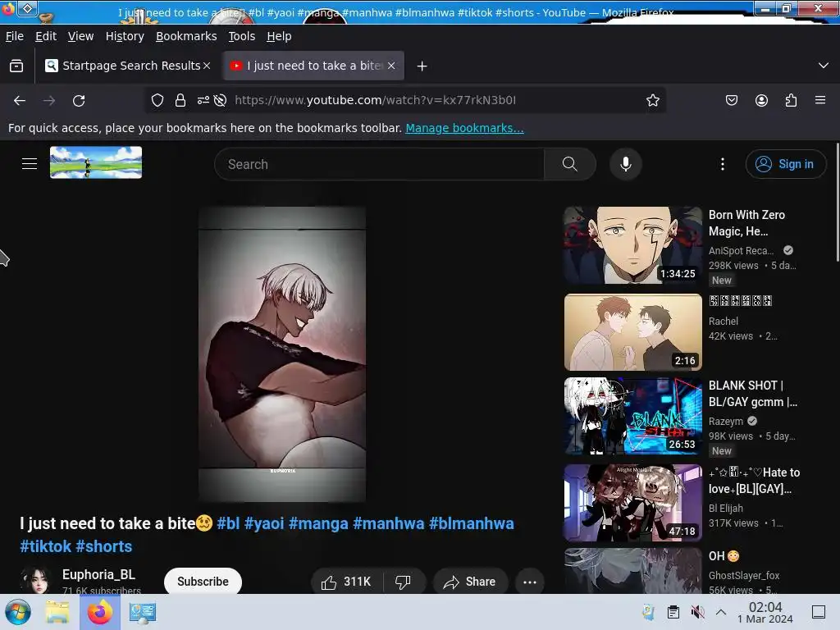Open the Firefox View icon left of tabs
The image size is (840, 630).
point(16,66)
